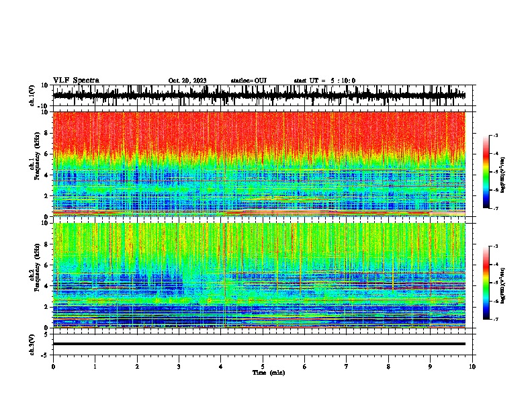Click the "start UT = 5 :10: 0" text
Viewport: 532px width, 411px height.
(324, 81)
